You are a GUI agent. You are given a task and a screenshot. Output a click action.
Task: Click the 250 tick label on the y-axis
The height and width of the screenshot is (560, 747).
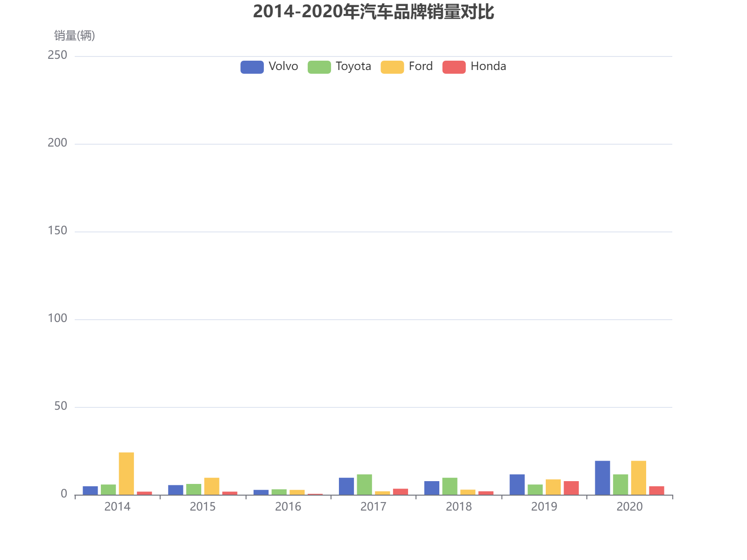click(58, 55)
